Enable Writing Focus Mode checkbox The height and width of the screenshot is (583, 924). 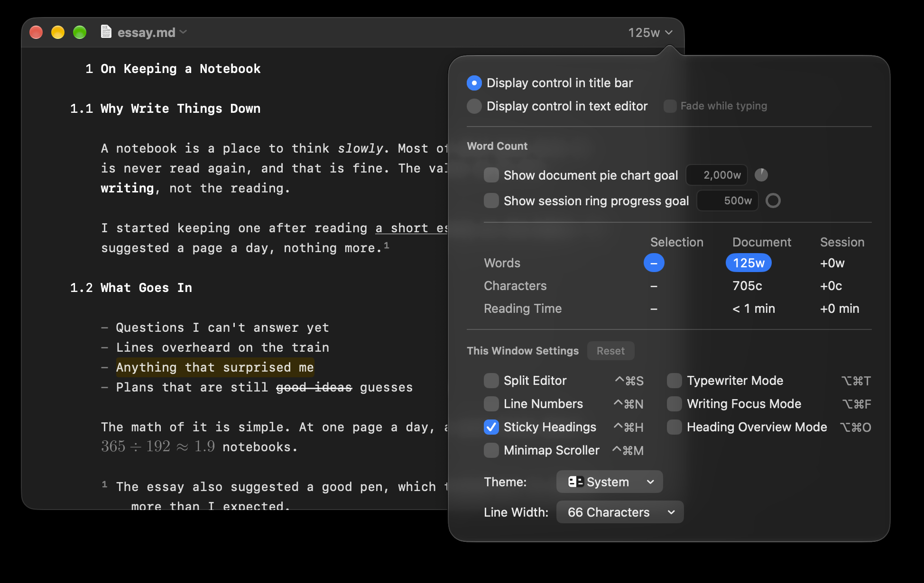pos(675,404)
